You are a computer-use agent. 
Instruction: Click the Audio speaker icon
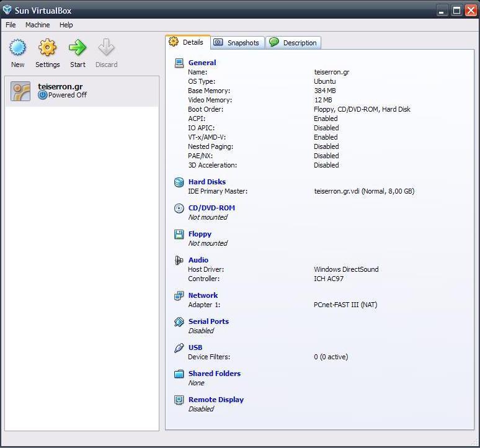tap(179, 260)
